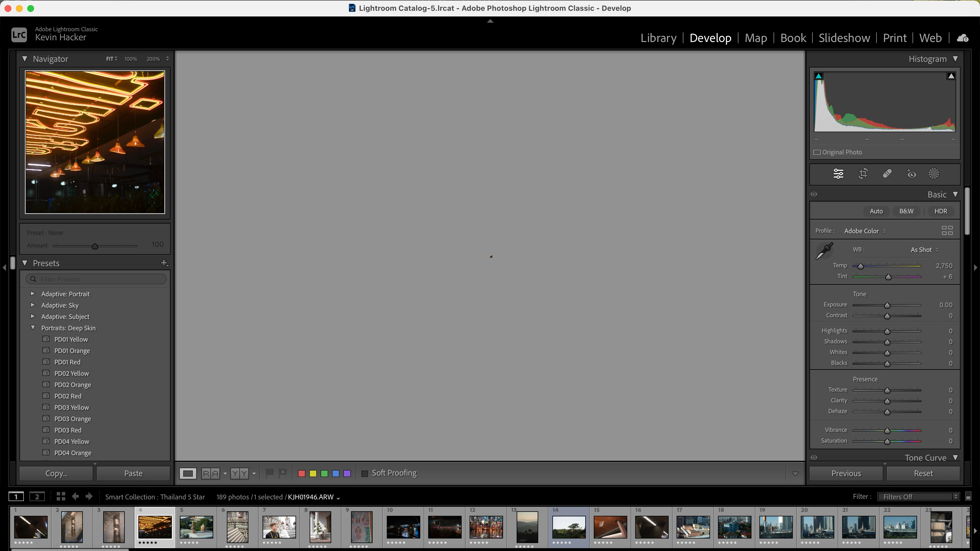Open the Masking tool icon
Screen dimensions: 980x551
pyautogui.click(x=933, y=174)
